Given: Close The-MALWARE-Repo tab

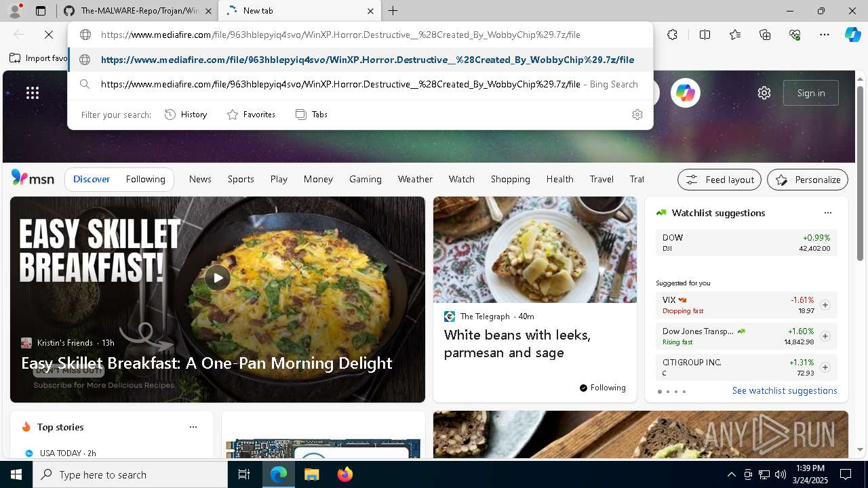Looking at the screenshot, I should click(208, 11).
